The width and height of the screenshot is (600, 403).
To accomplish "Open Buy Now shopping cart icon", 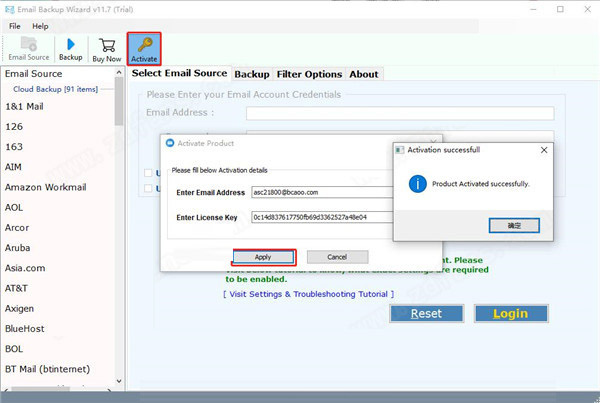I will 107,49.
